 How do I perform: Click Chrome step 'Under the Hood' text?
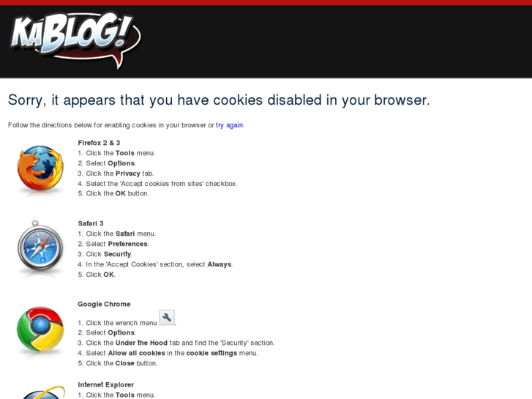[176, 343]
